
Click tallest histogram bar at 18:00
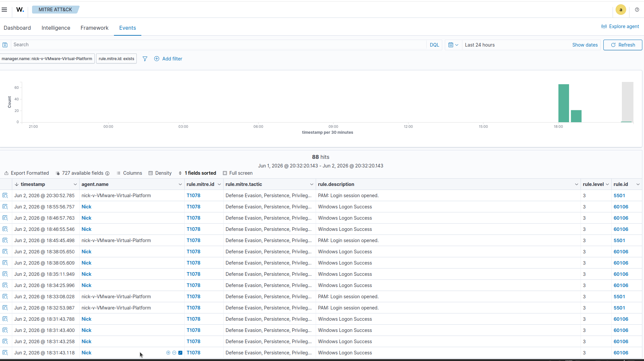coord(563,103)
